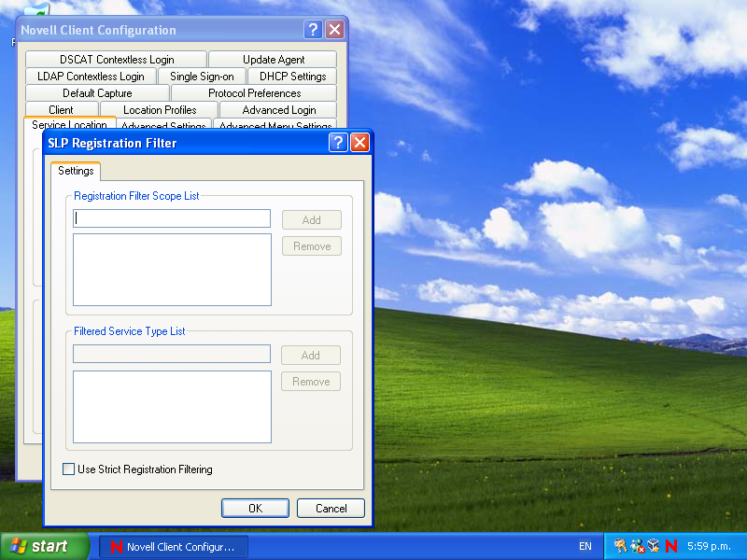The height and width of the screenshot is (560, 747).
Task: Click the Filtered Service Type text field
Action: 172,354
